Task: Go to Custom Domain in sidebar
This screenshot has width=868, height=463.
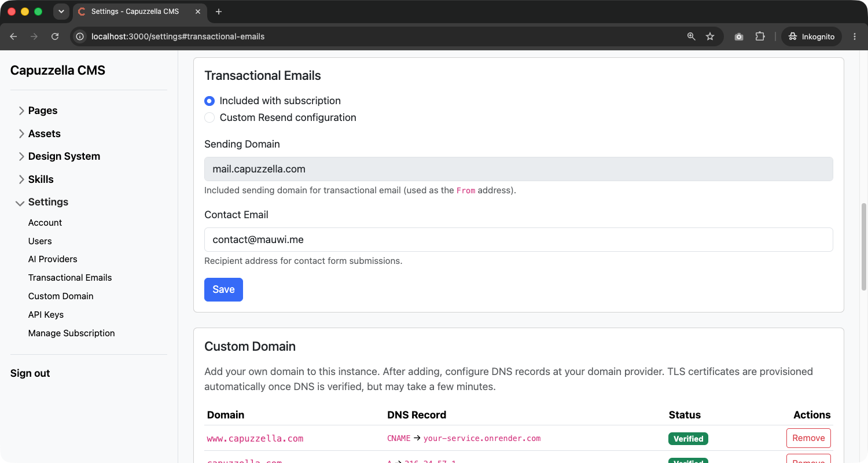Action: 61,296
